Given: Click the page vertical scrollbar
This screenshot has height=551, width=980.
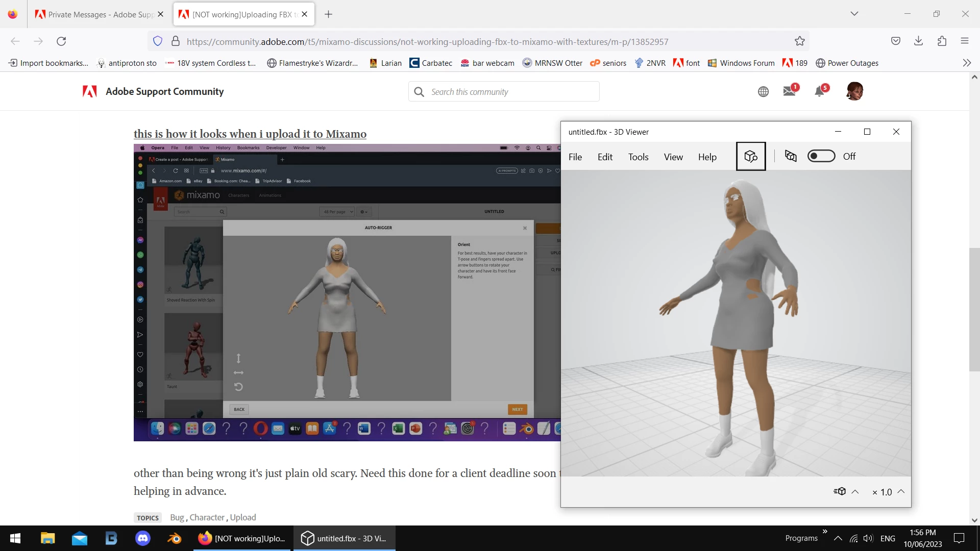Looking at the screenshot, I should coord(974,309).
